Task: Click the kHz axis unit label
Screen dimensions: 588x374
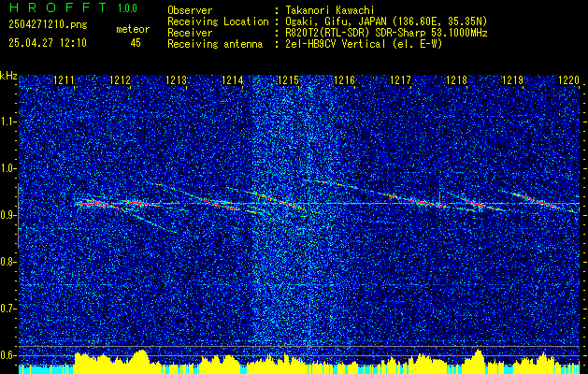Action: pyautogui.click(x=8, y=76)
